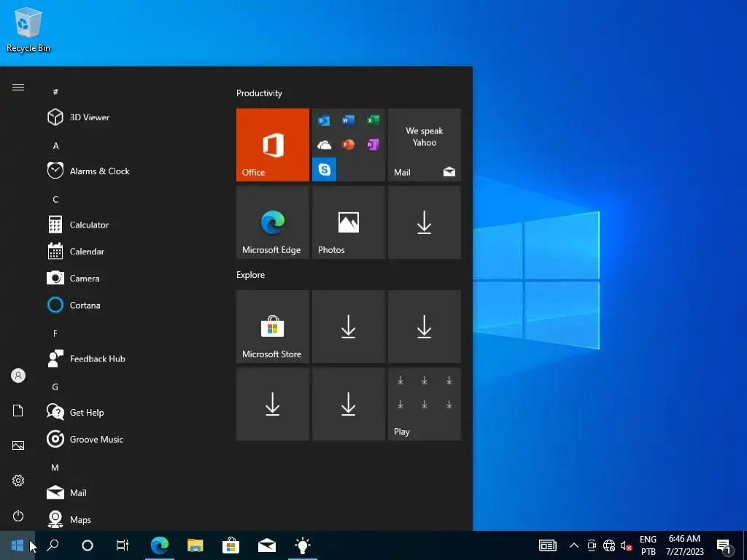Viewport: 747px width, 560px height.
Task: Open Pictures from Start sidebar
Action: pyautogui.click(x=18, y=446)
